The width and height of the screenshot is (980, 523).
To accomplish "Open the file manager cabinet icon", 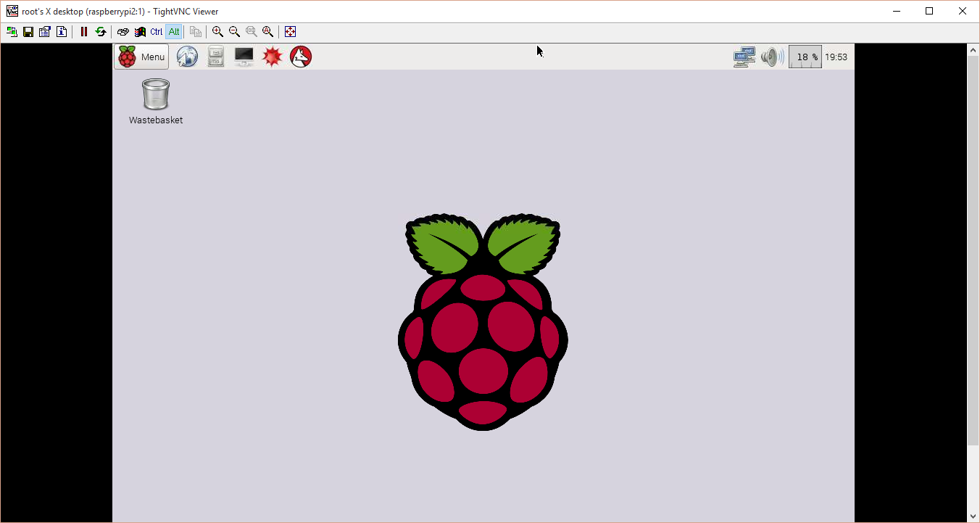I will 216,57.
